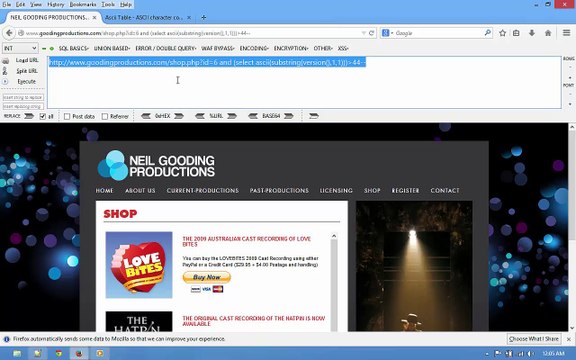The height and width of the screenshot is (360, 576).
Task: Expand the ENCODING dropdown menu
Action: coord(254,48)
